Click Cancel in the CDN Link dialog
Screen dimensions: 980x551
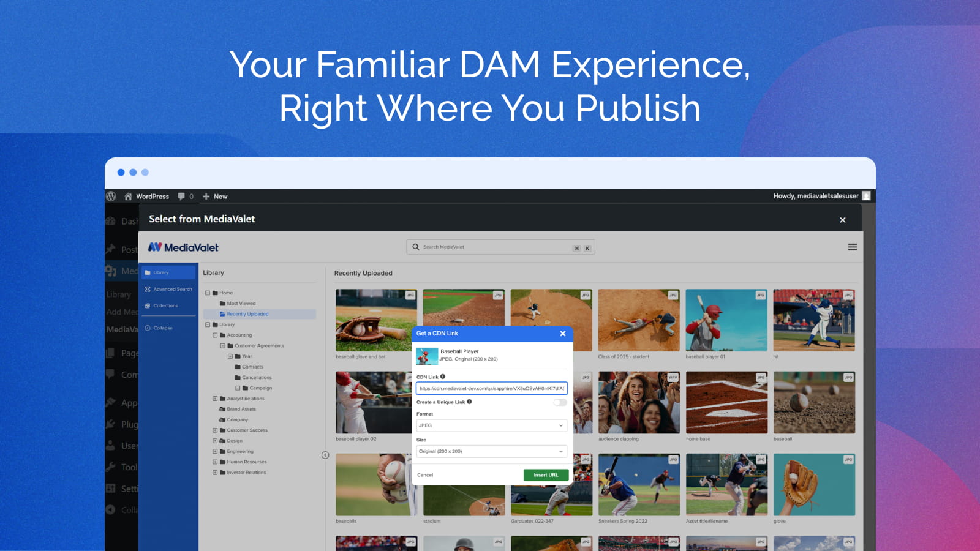point(425,475)
